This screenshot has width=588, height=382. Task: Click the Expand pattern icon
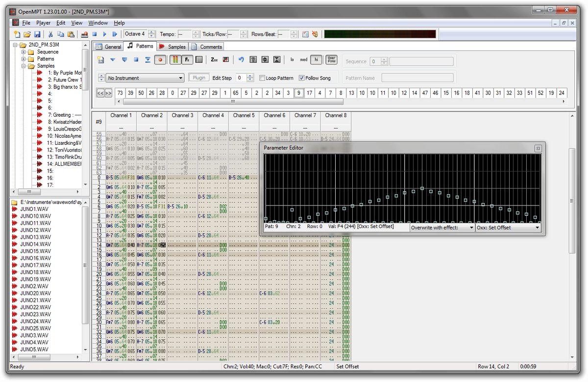tap(265, 60)
